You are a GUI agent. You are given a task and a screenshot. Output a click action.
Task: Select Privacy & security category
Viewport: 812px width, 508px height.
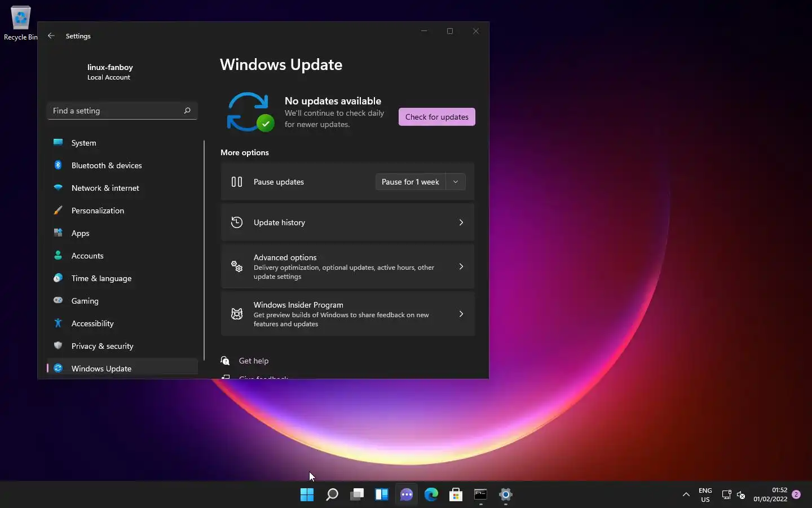tap(122, 346)
